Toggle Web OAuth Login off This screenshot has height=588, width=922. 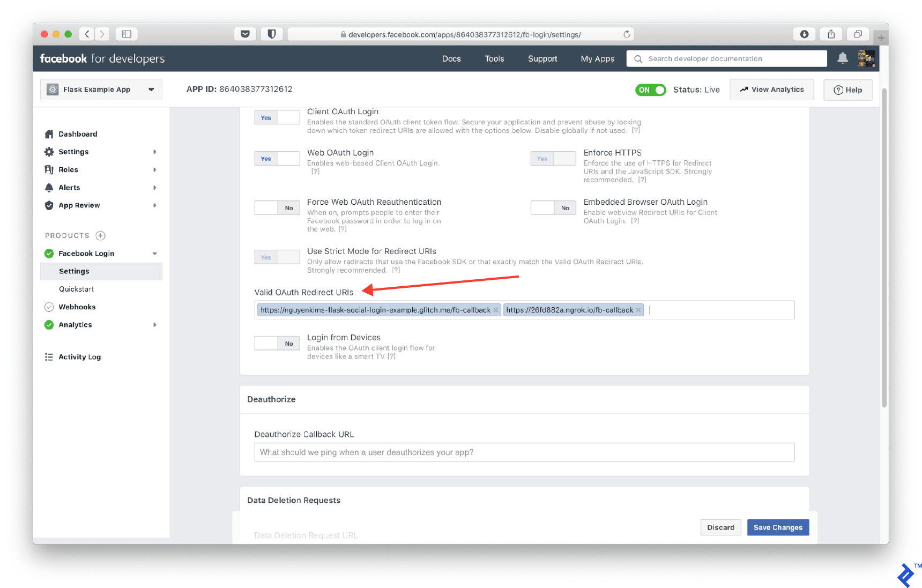click(277, 158)
